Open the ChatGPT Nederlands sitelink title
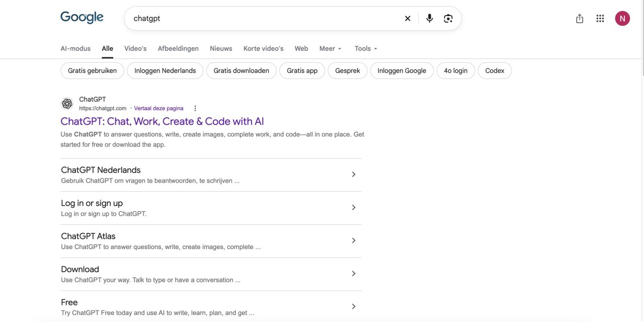Image resolution: width=644 pixels, height=322 pixels. [x=101, y=170]
